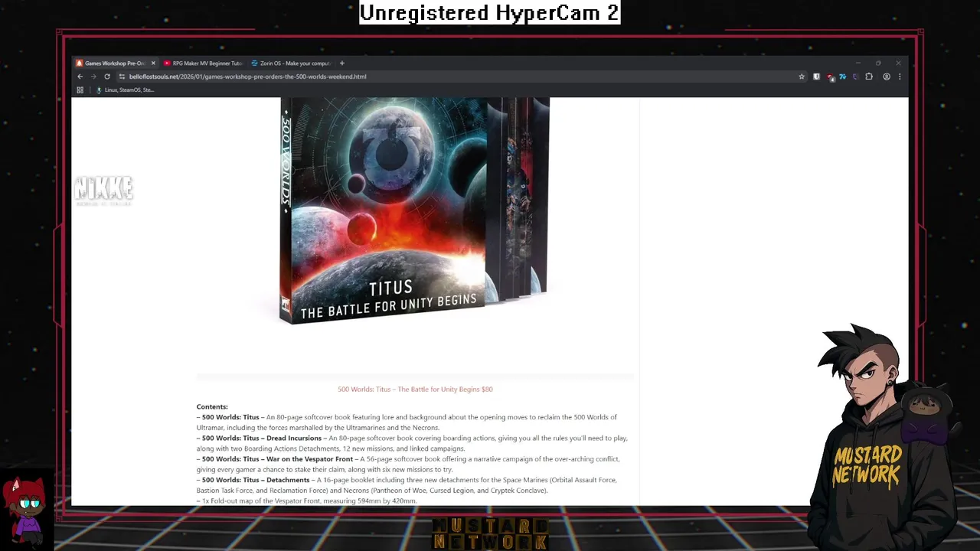980x551 pixels.
Task: Open the browser profile avatar
Action: point(887,77)
